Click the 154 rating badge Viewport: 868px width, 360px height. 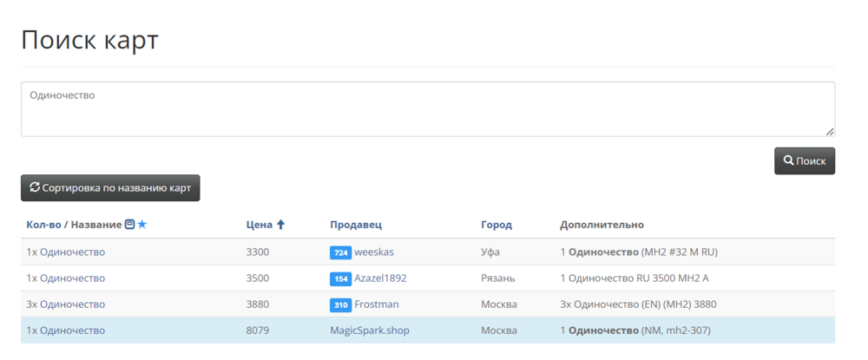[340, 278]
